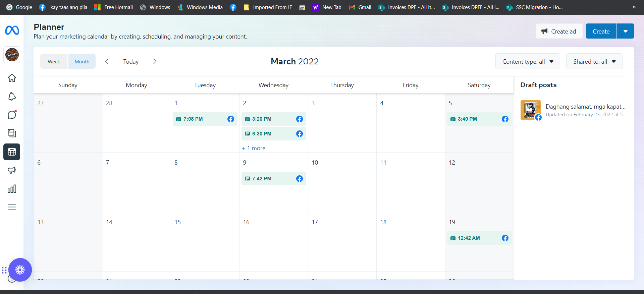The width and height of the screenshot is (644, 294).
Task: Expand '+ 1 more' posts on March 2
Action: click(x=254, y=148)
